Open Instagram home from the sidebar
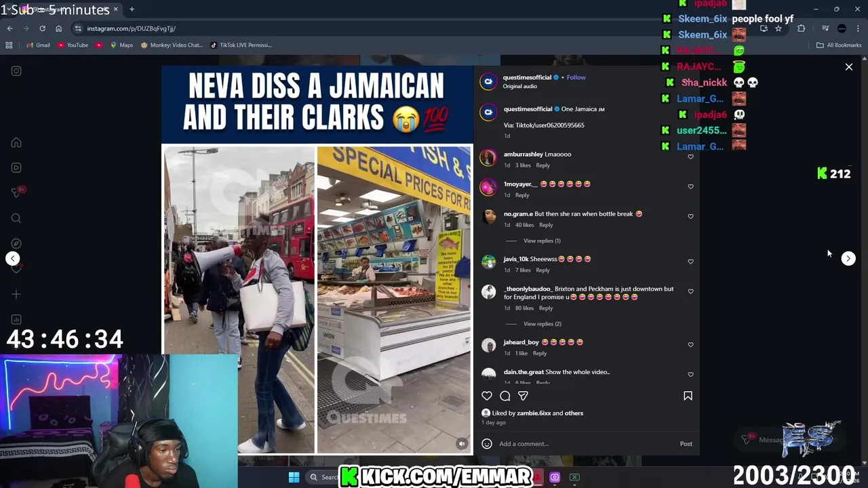 click(x=16, y=143)
